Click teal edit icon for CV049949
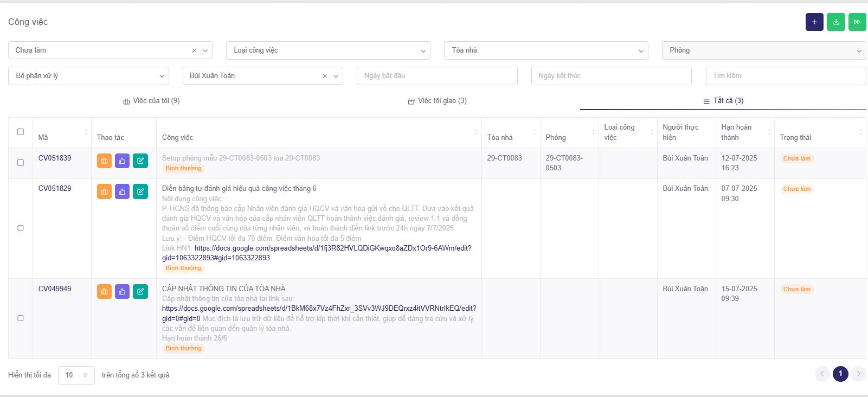The height and width of the screenshot is (397, 868). [x=140, y=292]
